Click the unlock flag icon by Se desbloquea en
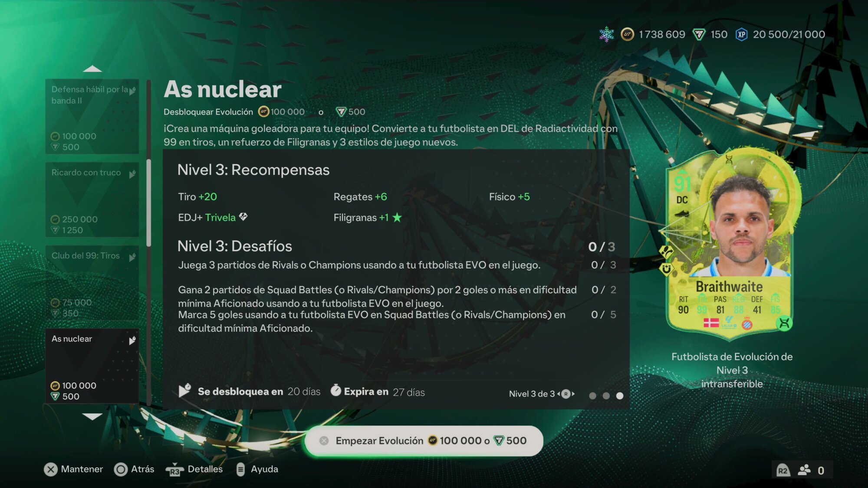This screenshot has width=868, height=488. pyautogui.click(x=184, y=390)
